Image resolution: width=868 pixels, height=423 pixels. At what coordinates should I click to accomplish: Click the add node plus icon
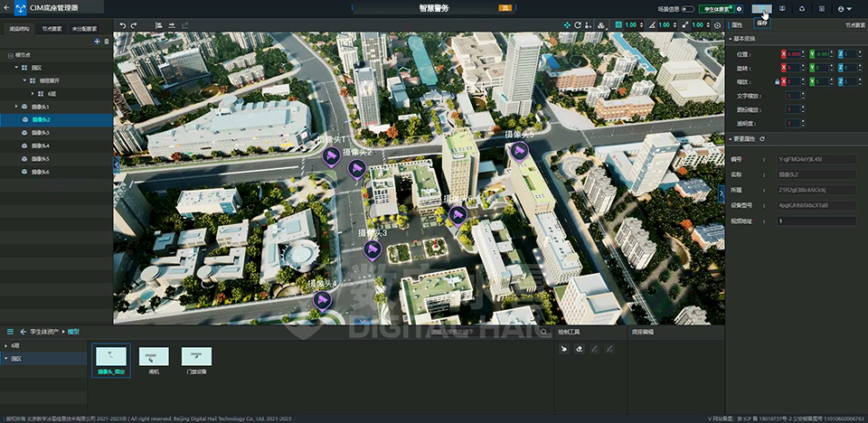coord(97,42)
